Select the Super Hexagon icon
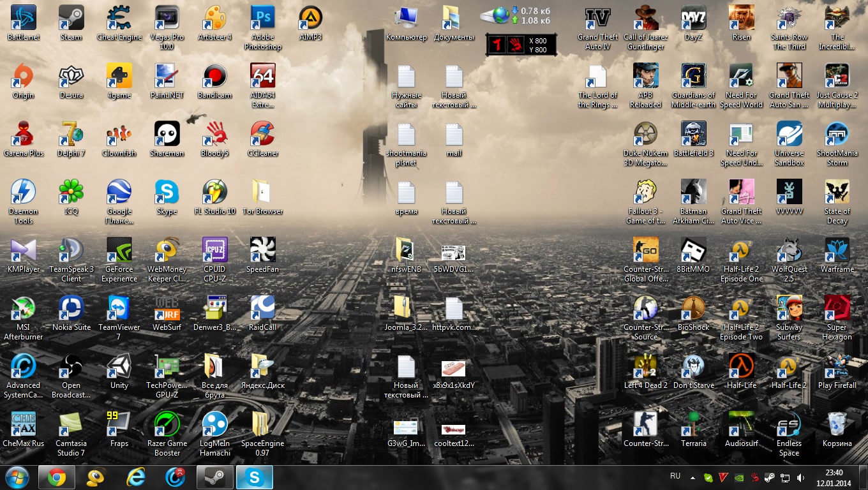The width and height of the screenshot is (868, 490). coord(837,318)
